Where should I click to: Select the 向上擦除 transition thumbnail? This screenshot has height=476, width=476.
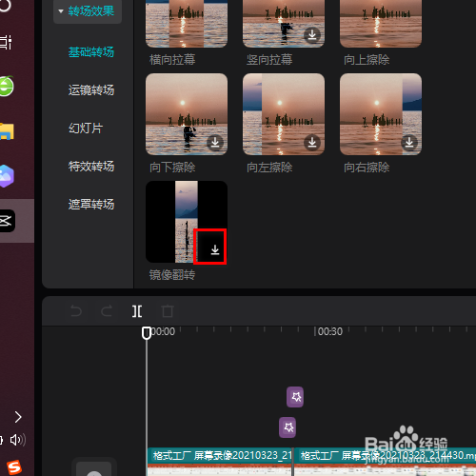click(x=381, y=24)
